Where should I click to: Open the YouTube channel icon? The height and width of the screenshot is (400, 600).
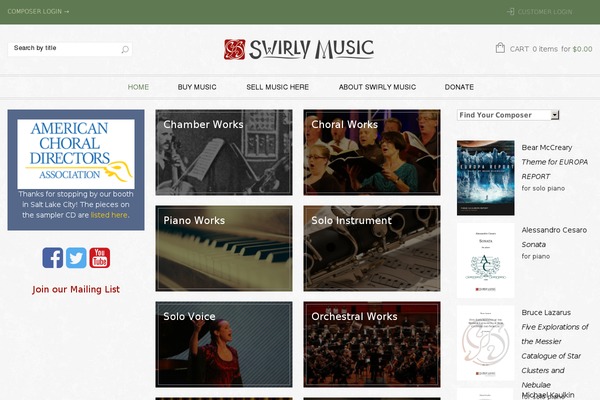tap(99, 258)
